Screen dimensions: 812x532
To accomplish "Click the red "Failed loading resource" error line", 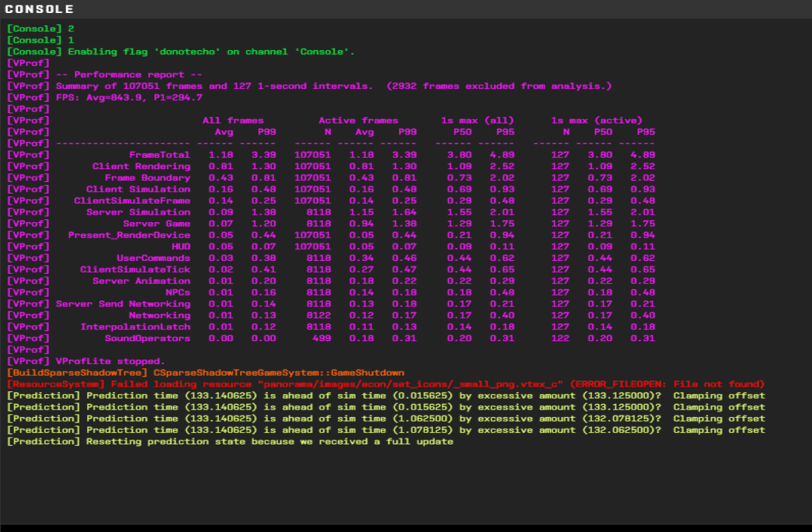I will (386, 384).
